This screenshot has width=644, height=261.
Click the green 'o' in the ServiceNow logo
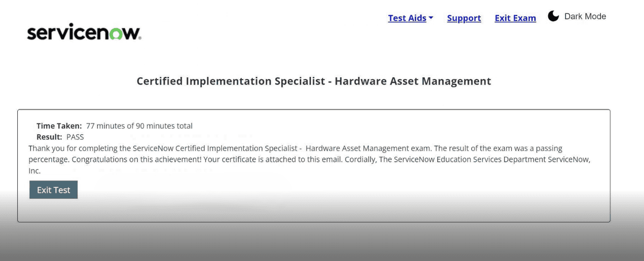pyautogui.click(x=117, y=33)
